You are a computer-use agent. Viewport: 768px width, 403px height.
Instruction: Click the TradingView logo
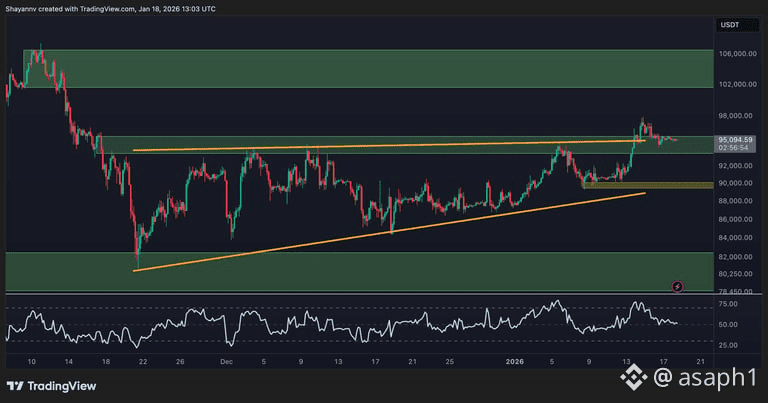51,386
